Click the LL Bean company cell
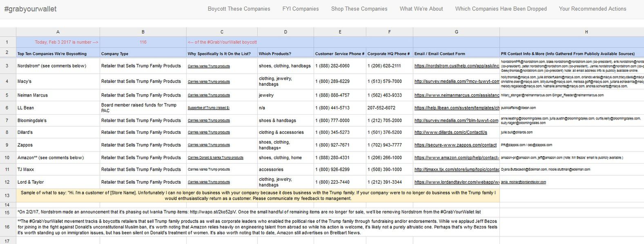Screen dimensions: 644x244 point(58,108)
